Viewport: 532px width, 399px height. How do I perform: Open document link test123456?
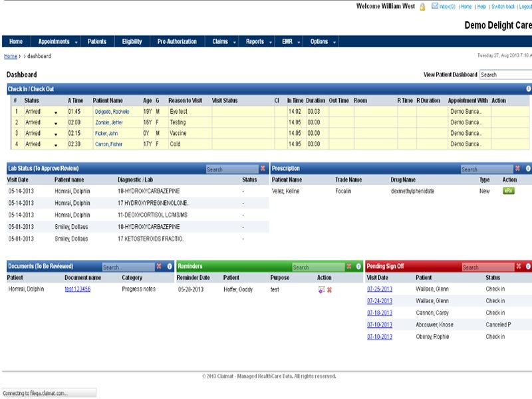point(77,289)
